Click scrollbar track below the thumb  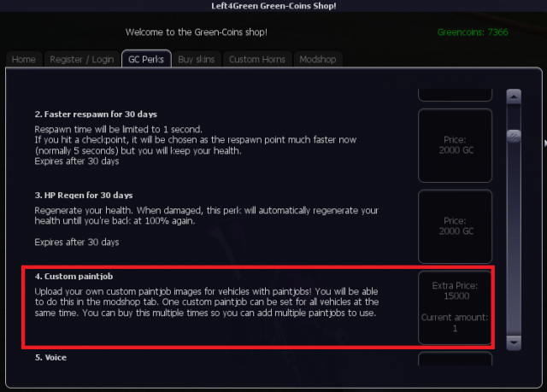click(x=514, y=238)
